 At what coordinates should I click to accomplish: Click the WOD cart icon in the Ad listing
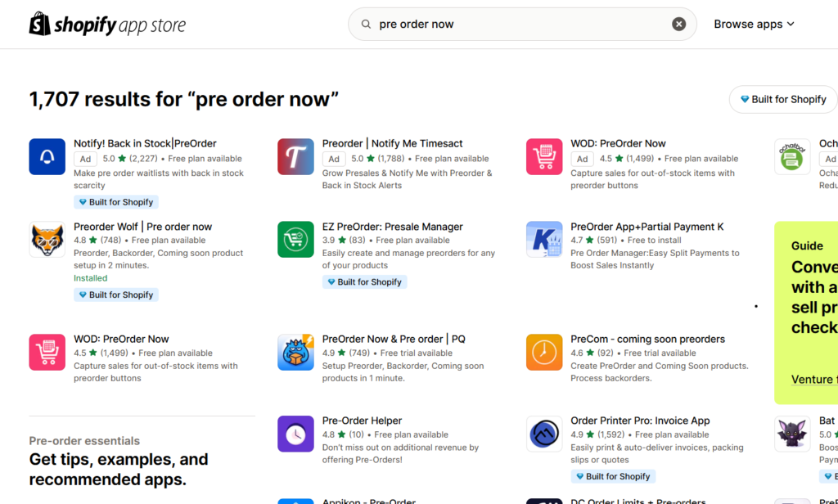pos(544,156)
